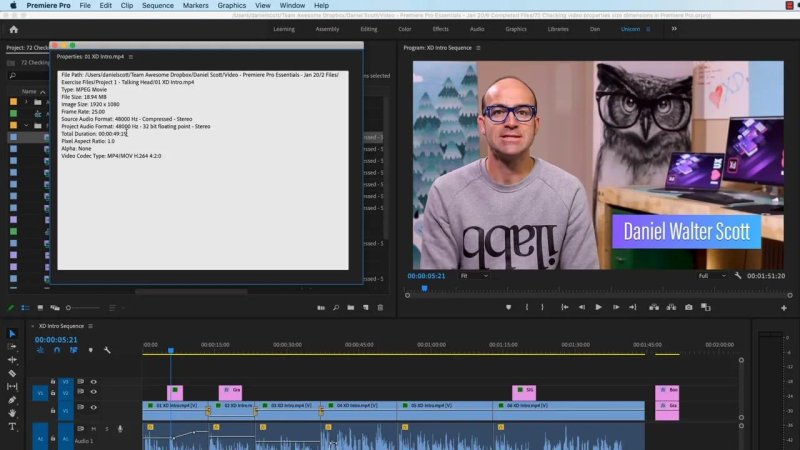
Task: Open XD Intro Sequence timeline panel menu
Action: 90,326
